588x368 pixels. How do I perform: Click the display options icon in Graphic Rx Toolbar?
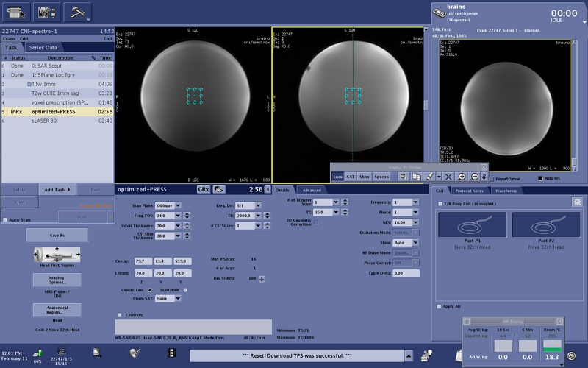[404, 177]
